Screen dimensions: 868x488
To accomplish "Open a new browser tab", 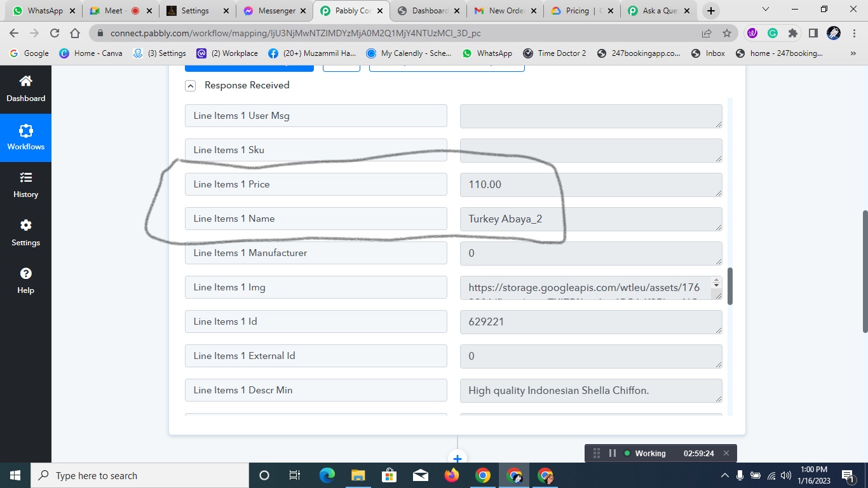I will pyautogui.click(x=711, y=11).
